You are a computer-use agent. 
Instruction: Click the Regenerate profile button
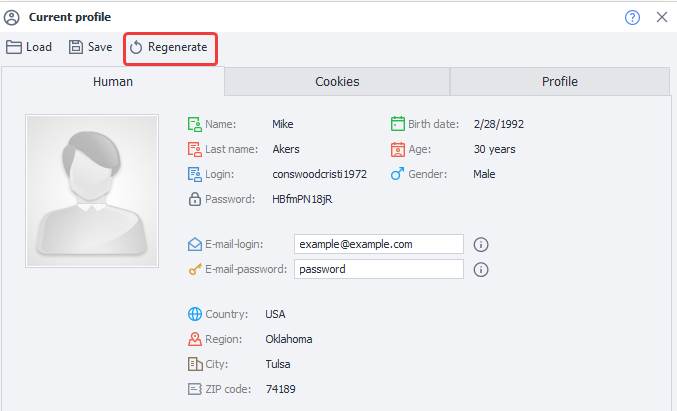point(169,47)
